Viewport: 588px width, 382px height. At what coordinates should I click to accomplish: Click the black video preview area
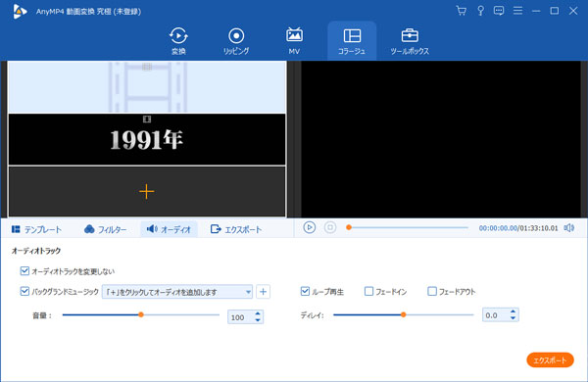[x=441, y=139]
